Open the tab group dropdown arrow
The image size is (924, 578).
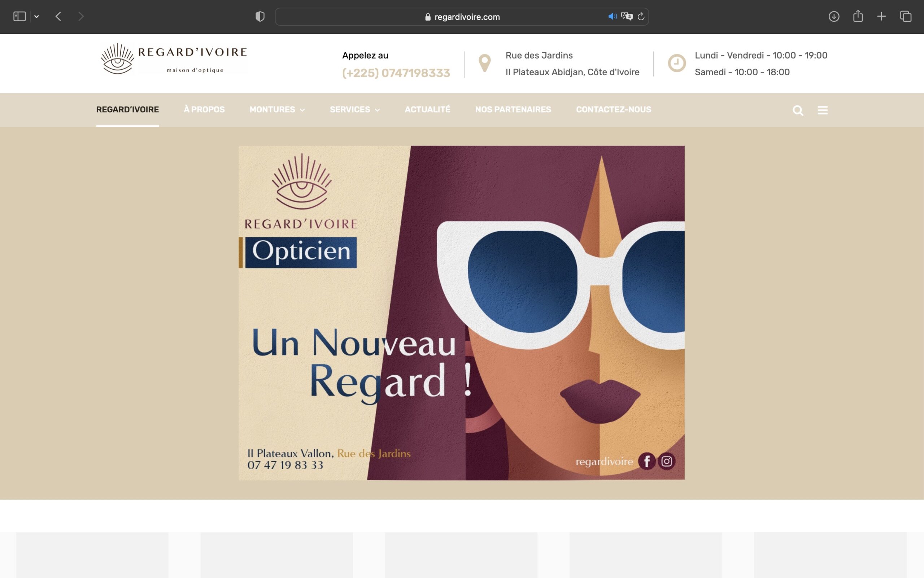(37, 17)
